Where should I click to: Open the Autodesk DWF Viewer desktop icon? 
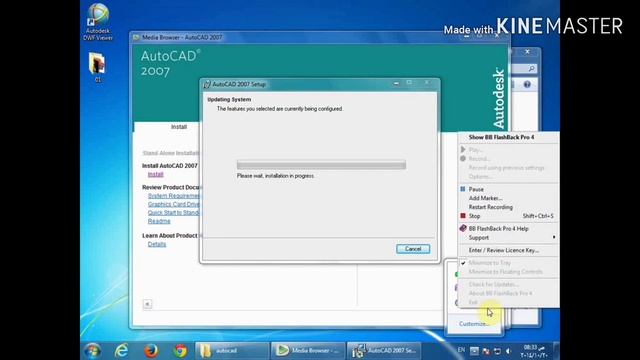point(98,22)
